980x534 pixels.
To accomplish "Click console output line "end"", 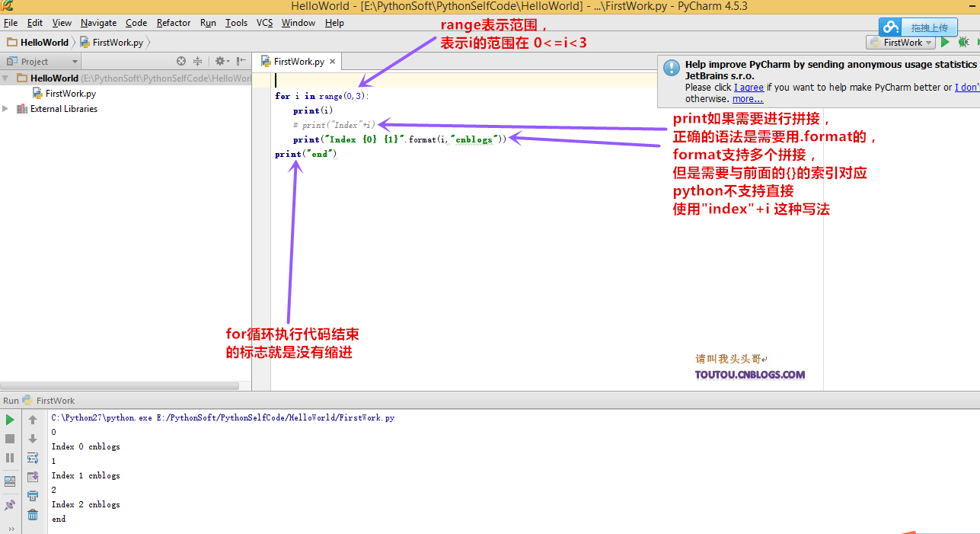I will pyautogui.click(x=59, y=519).
